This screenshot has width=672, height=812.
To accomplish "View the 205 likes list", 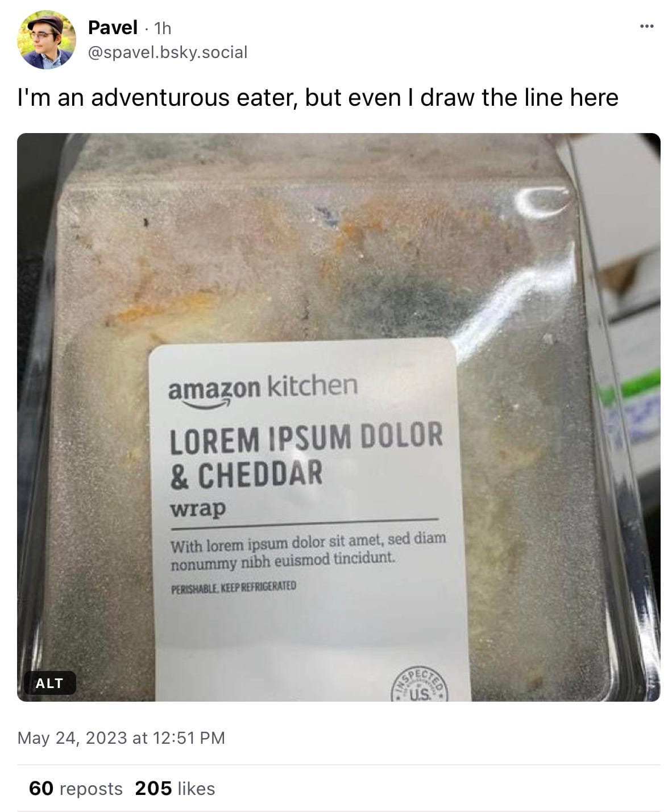I will [175, 789].
